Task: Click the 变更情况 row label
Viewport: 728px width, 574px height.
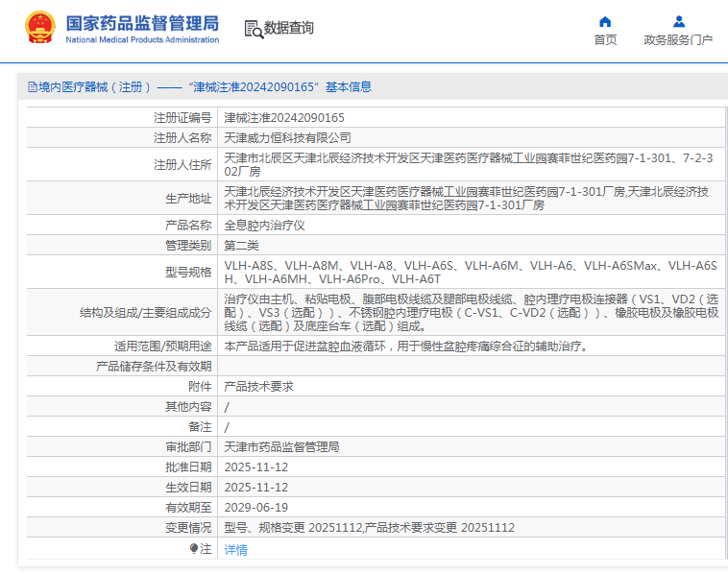Action: tap(188, 528)
